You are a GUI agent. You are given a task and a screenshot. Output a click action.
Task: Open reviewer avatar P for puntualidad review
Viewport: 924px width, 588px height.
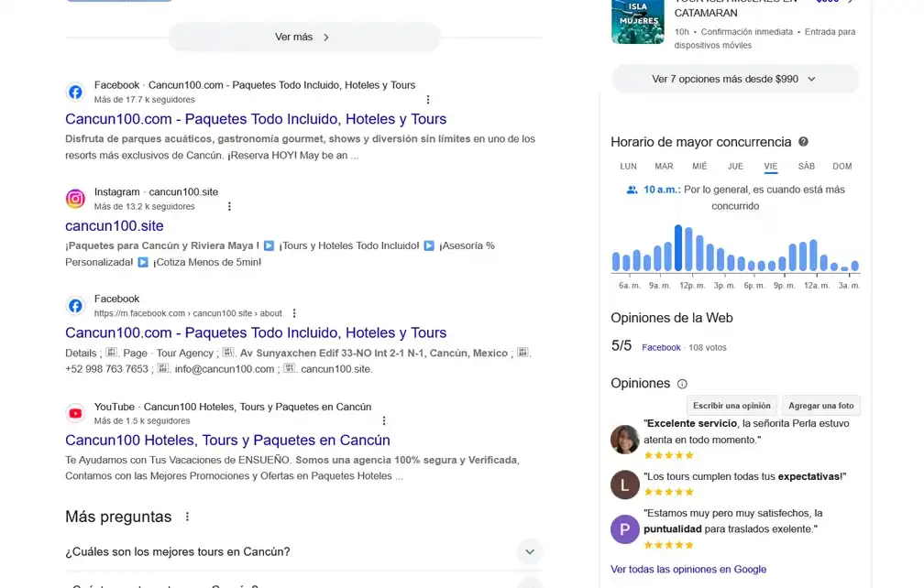tap(624, 528)
